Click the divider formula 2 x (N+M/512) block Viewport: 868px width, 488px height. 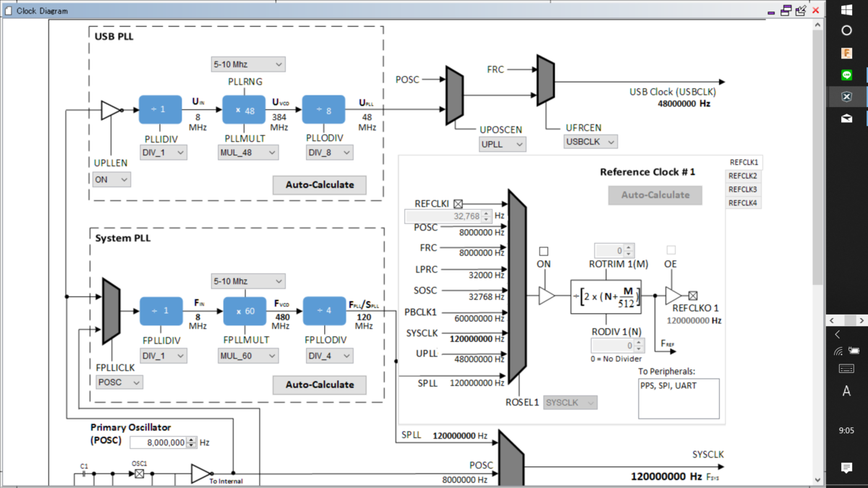pyautogui.click(x=606, y=296)
